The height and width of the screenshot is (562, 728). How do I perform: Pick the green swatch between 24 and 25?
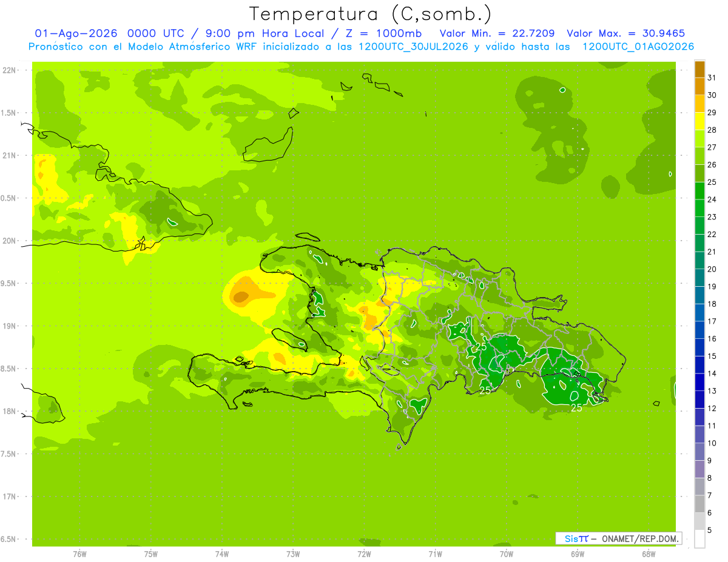(x=699, y=190)
